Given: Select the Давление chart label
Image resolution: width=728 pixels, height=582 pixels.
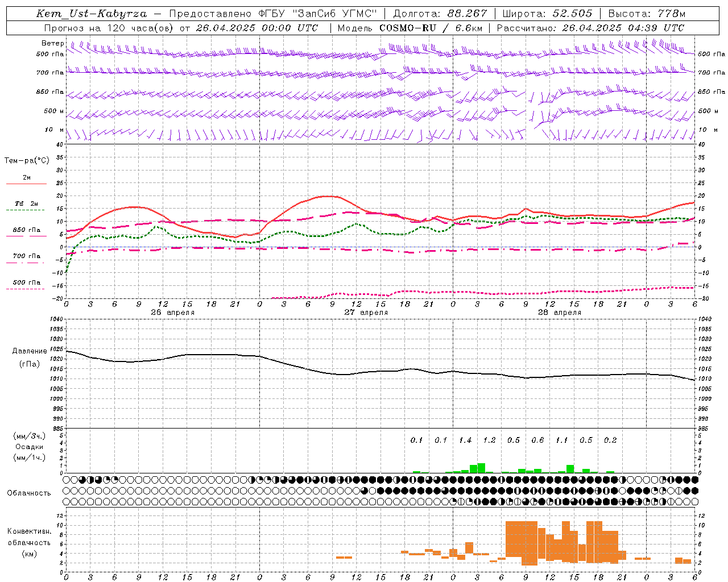Looking at the screenshot, I should point(30,351).
